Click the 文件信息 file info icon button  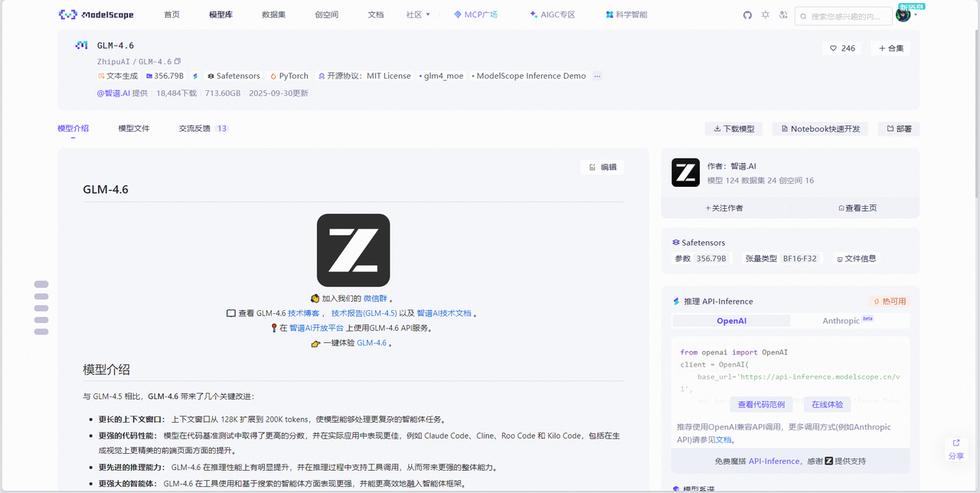click(x=856, y=259)
